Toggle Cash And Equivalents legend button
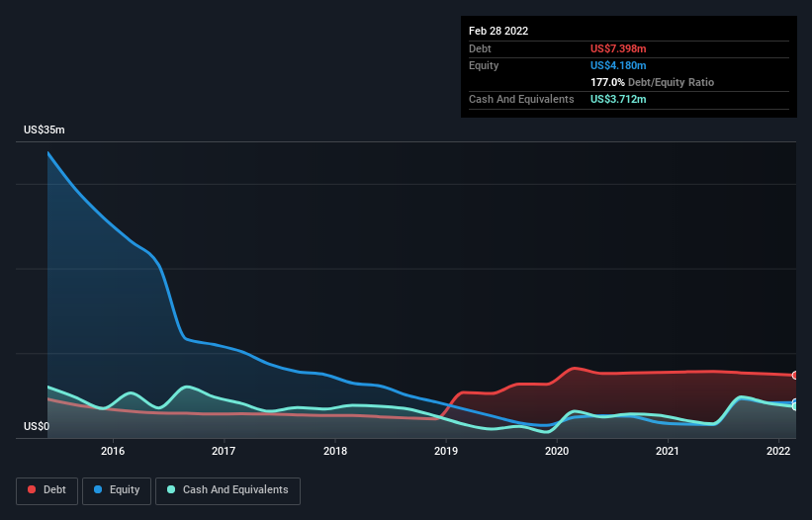 (x=227, y=490)
